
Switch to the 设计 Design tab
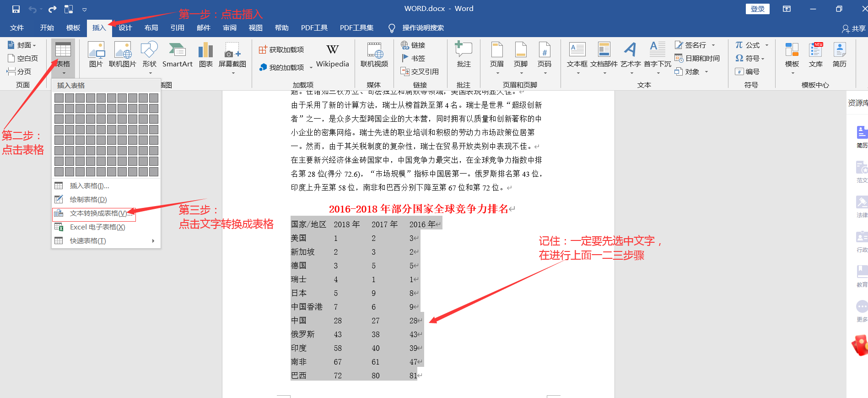[125, 28]
